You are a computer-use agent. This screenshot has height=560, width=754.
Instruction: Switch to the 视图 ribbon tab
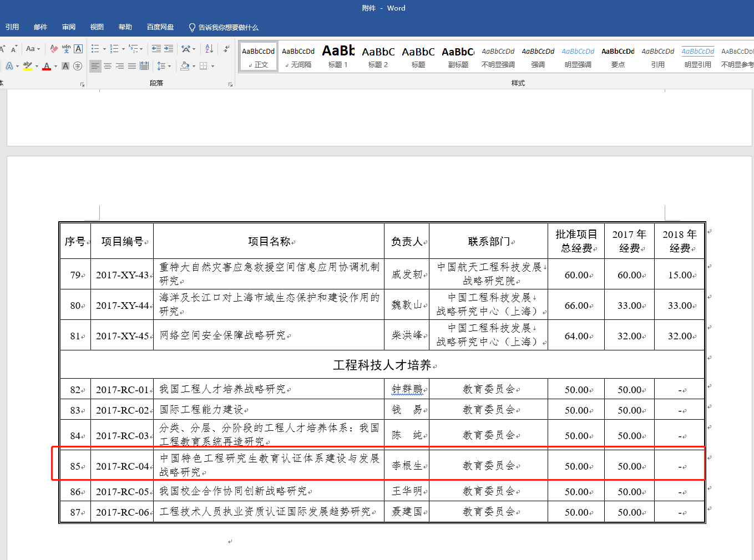97,27
